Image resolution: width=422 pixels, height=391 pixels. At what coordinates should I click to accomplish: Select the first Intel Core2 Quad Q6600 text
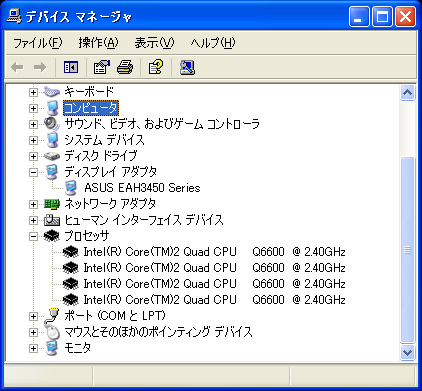click(214, 252)
